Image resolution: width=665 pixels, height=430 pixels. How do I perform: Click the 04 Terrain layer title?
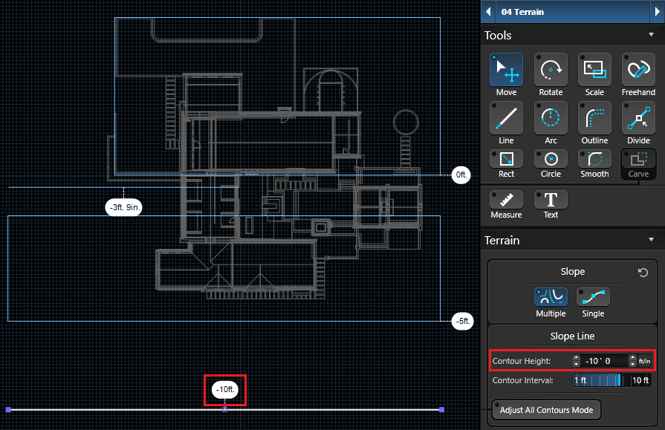525,11
